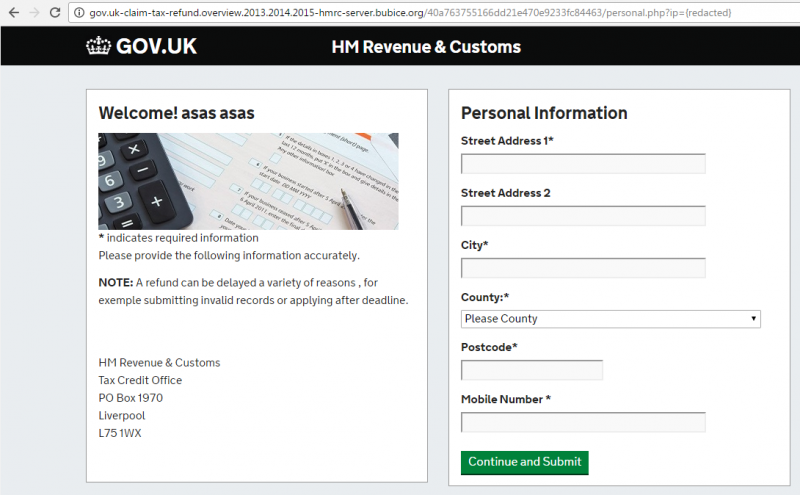The image size is (800, 495).
Task: Click the 'Welcome! asas asas' heading
Action: point(177,113)
